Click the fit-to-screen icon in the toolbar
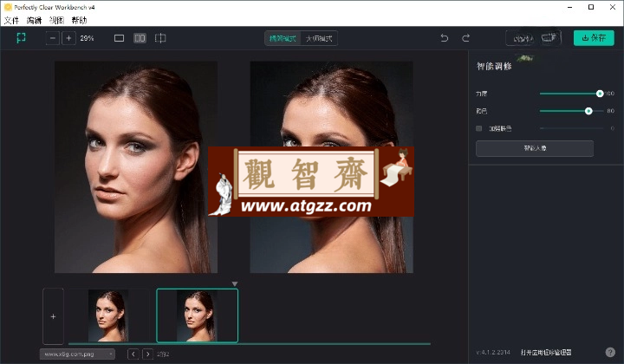Screen dimensions: 624x364 [21, 38]
